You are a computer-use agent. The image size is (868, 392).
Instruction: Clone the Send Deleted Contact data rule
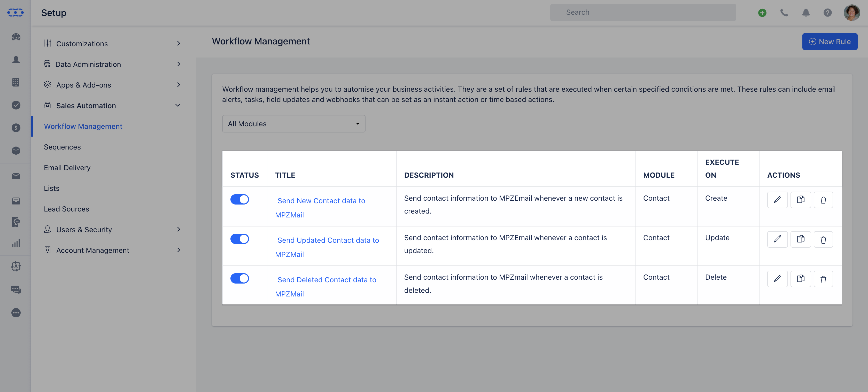coord(801,279)
